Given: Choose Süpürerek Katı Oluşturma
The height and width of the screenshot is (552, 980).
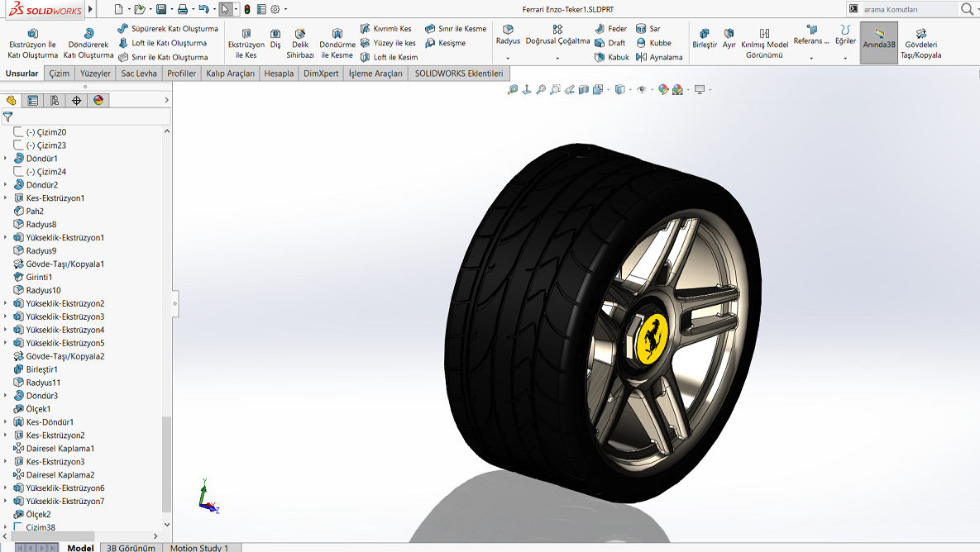Looking at the screenshot, I should pyautogui.click(x=168, y=29).
